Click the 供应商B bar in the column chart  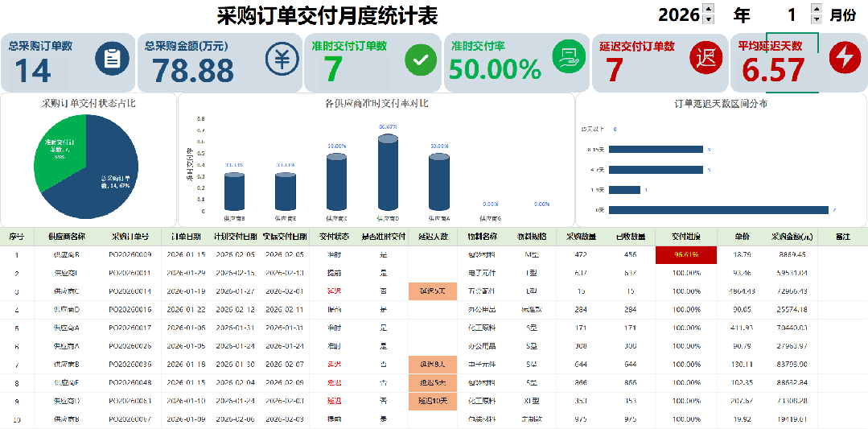[235, 192]
